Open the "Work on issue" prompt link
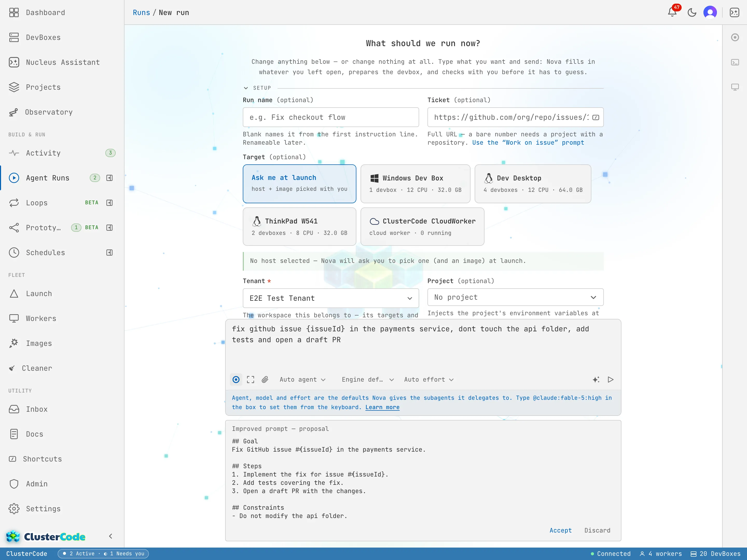The height and width of the screenshot is (560, 747). click(x=528, y=143)
